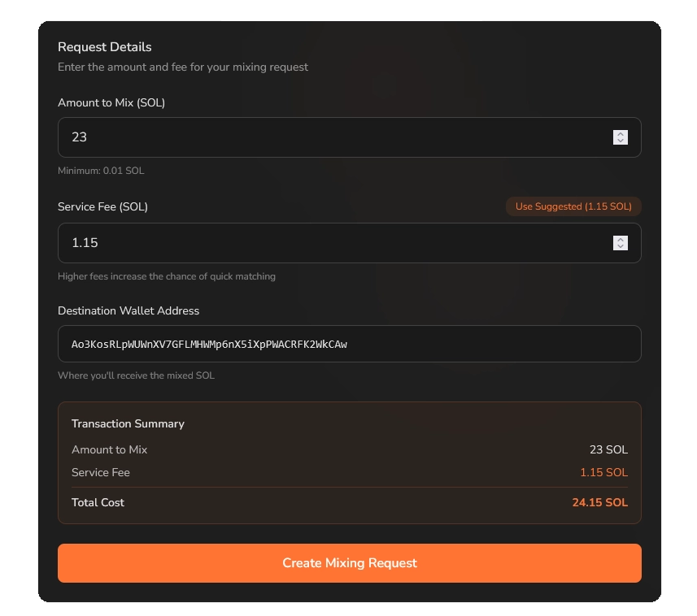Click the 1.15 SOL fee in the summary

[603, 472]
